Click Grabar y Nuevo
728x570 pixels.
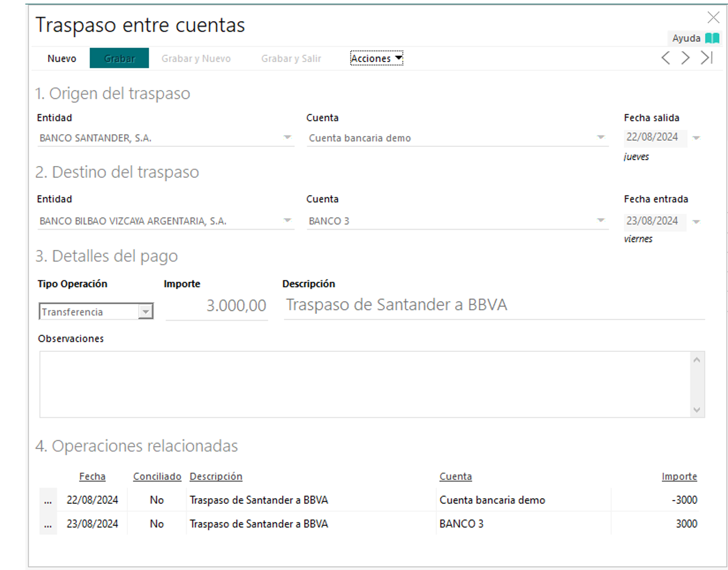196,58
